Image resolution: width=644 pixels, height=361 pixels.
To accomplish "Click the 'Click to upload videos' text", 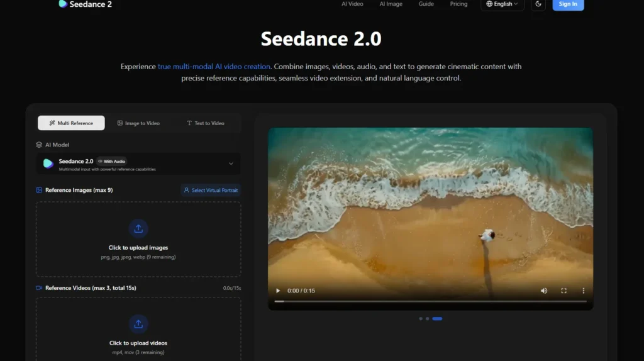I will pos(138,343).
